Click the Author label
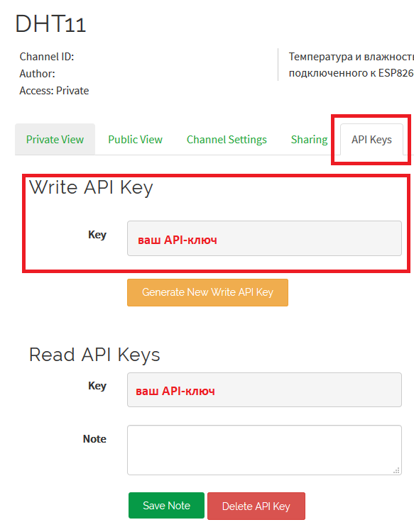Image resolution: width=414 pixels, height=532 pixels. pos(37,74)
